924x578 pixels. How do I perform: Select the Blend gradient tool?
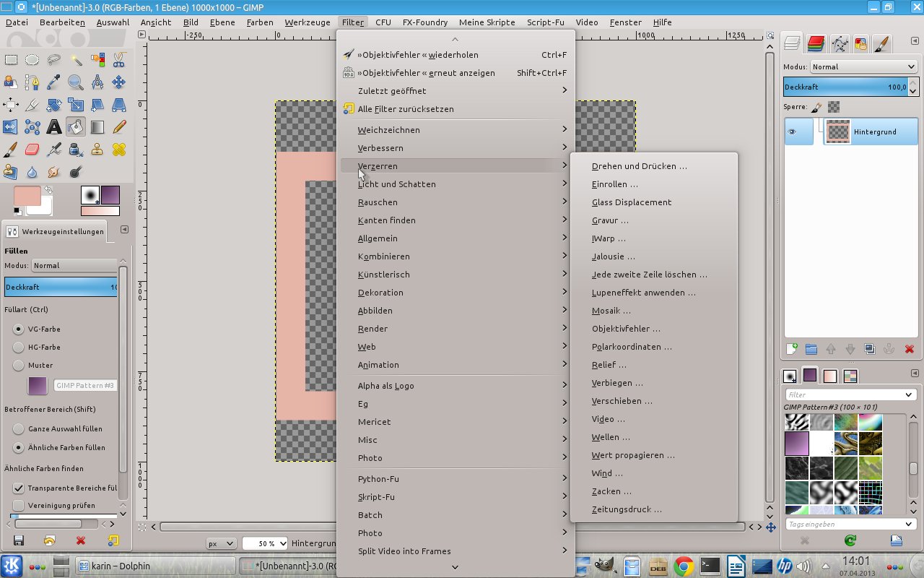(x=97, y=127)
